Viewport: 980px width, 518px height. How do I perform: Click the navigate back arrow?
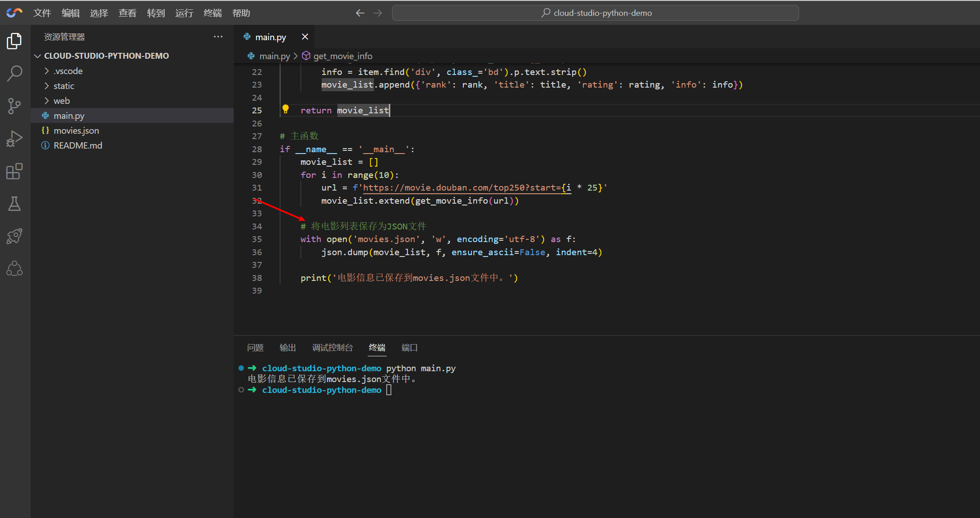[x=360, y=13]
